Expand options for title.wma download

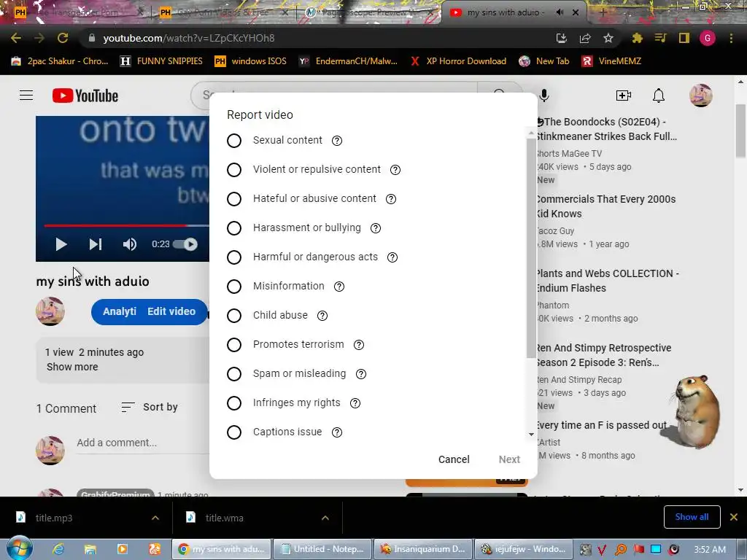coord(325,518)
